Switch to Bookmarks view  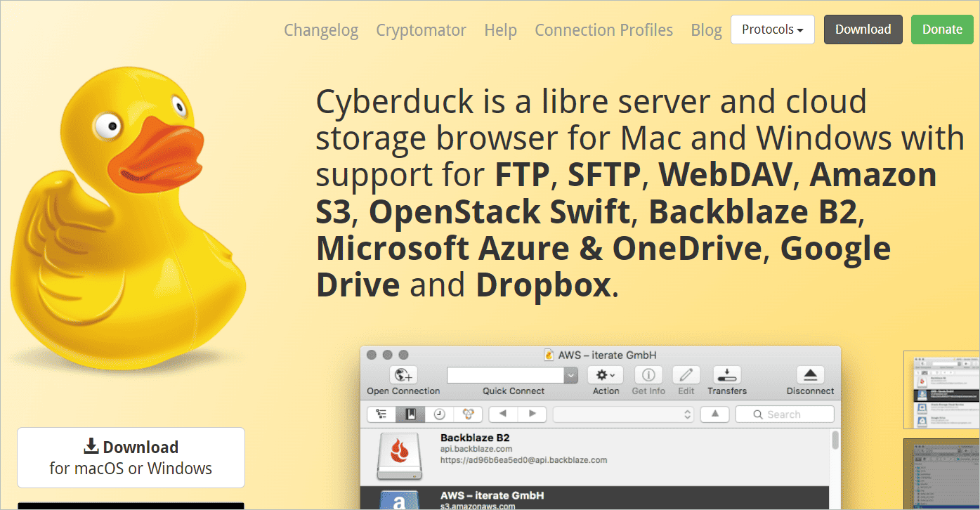pos(410,414)
